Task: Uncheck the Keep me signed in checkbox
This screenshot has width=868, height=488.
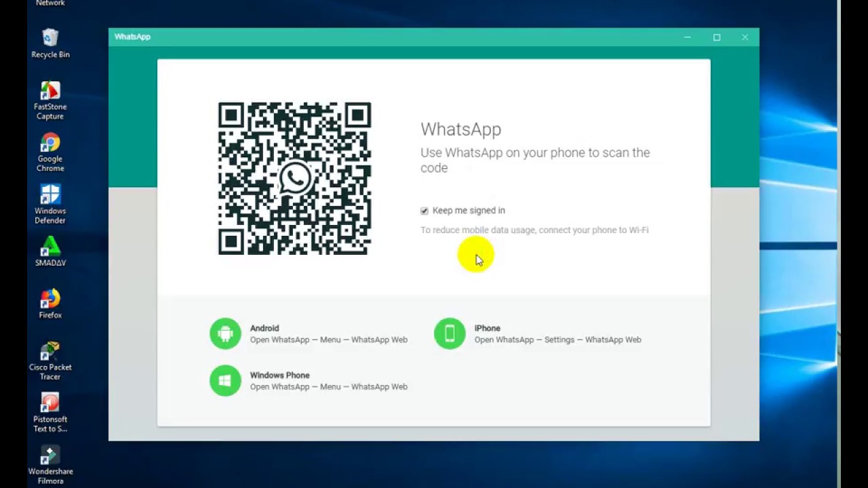Action: click(425, 211)
